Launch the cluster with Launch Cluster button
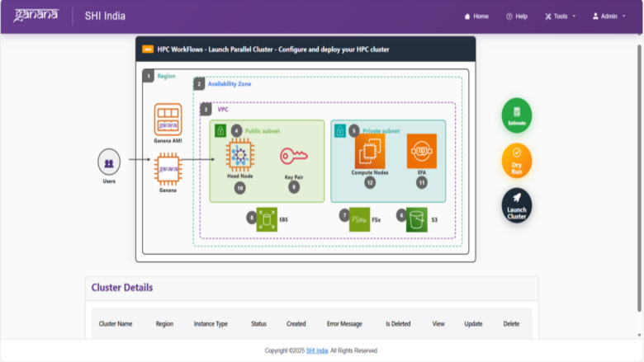 click(516, 205)
